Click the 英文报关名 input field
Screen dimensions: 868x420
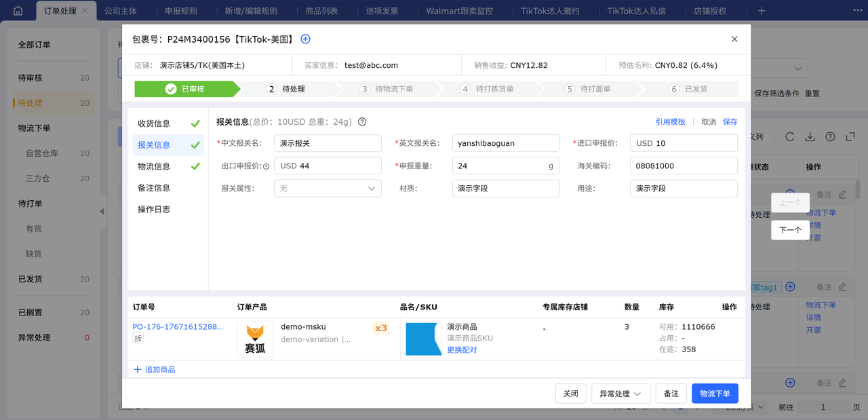click(x=506, y=143)
